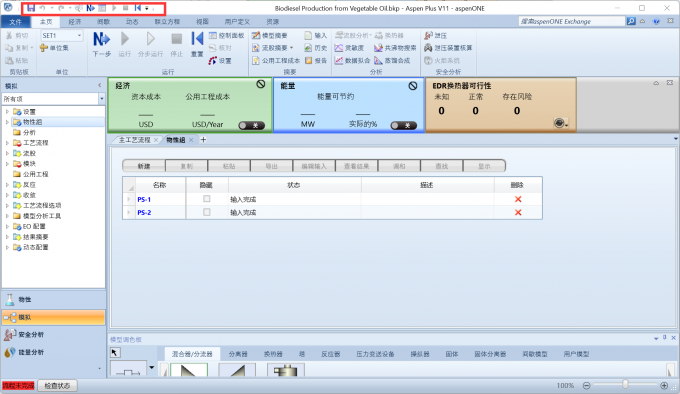Add a new tab with the plus button
This screenshot has height=394, width=680.
(x=203, y=140)
